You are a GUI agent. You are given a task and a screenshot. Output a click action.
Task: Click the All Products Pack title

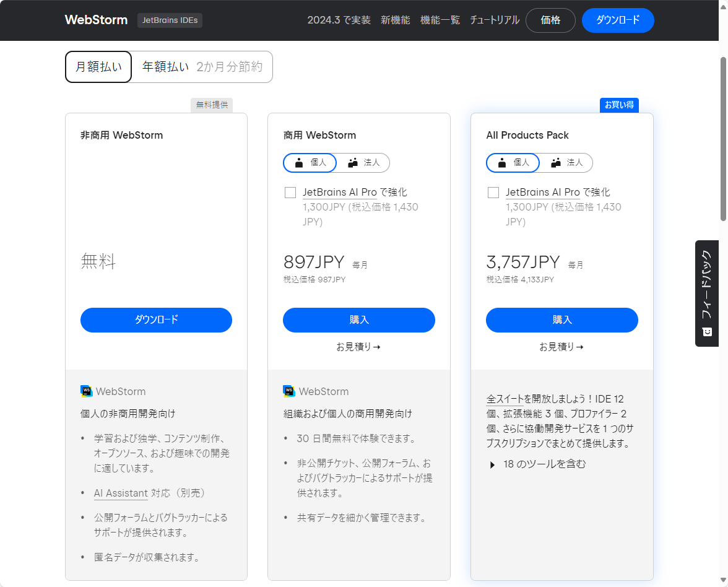pos(527,135)
